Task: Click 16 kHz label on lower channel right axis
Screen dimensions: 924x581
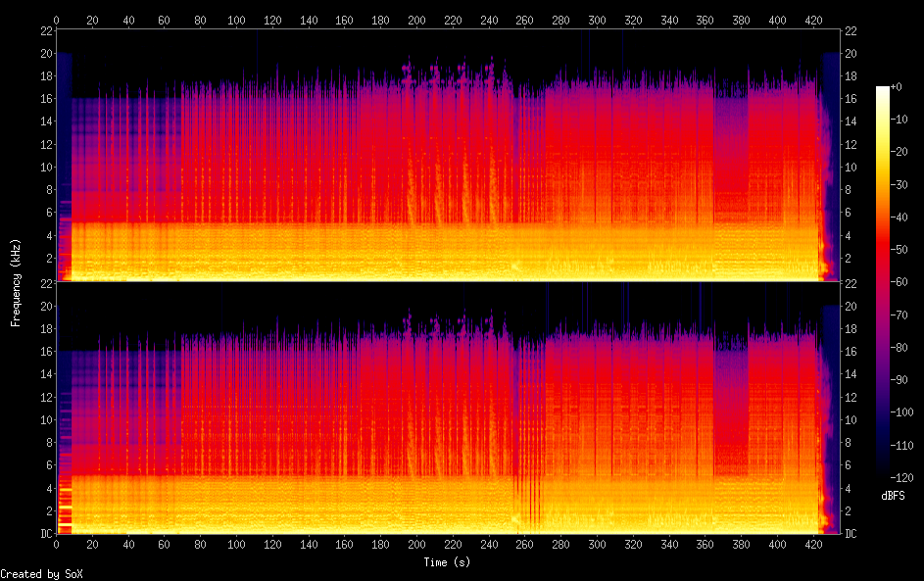Action: point(851,352)
